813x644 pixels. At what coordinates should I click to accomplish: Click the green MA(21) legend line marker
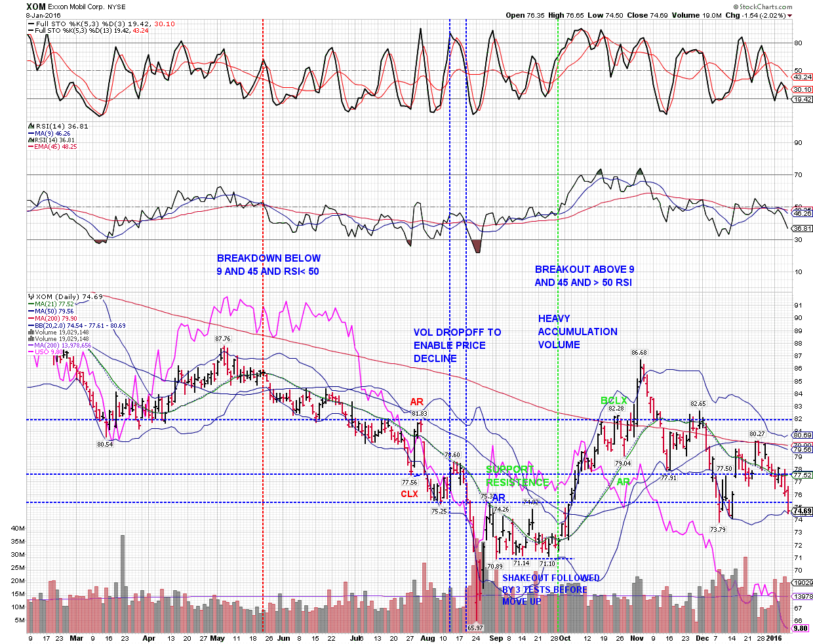[31, 304]
